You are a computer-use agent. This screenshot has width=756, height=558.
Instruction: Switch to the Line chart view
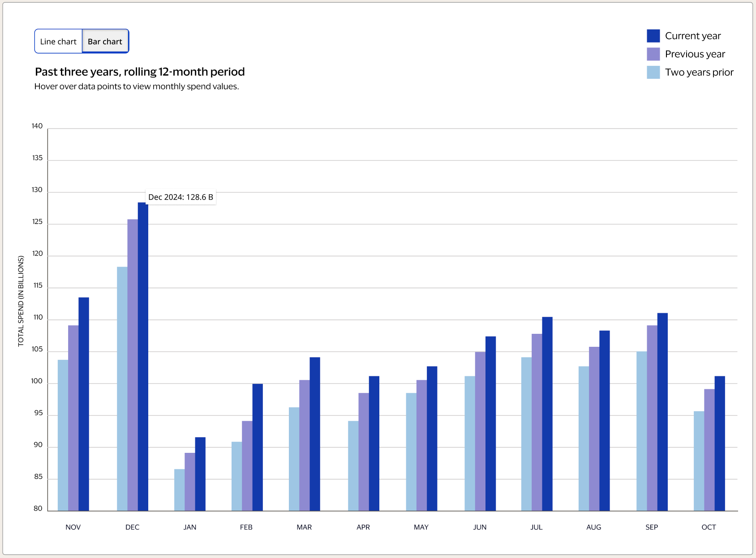click(x=58, y=41)
